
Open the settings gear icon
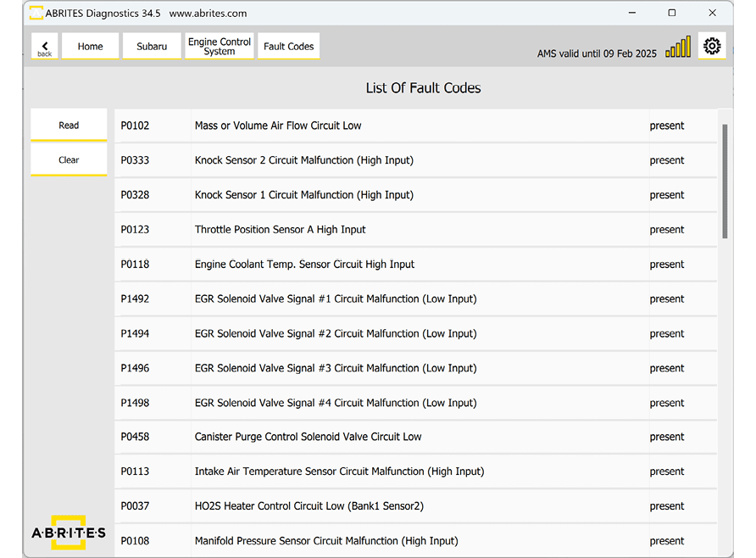(712, 47)
